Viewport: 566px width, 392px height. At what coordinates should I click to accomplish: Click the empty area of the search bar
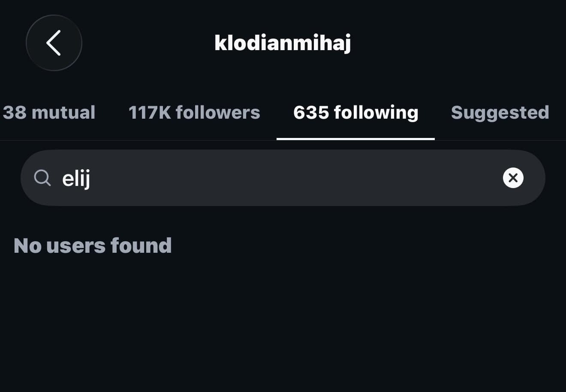click(x=296, y=178)
